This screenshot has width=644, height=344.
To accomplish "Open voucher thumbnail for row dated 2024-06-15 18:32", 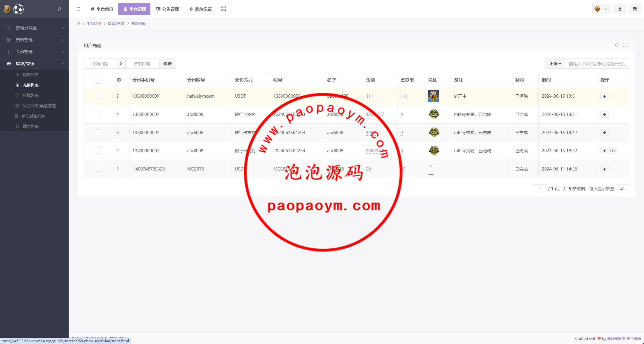I will (434, 150).
